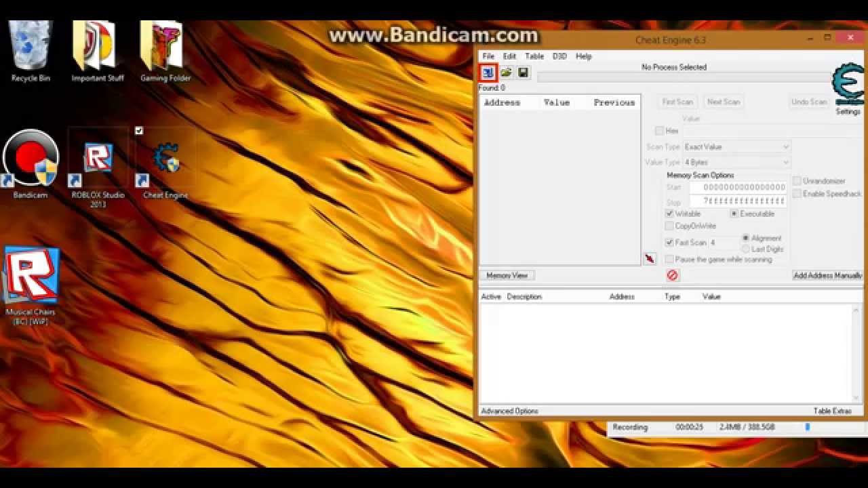
Task: Click the Start address input field
Action: coord(738,187)
